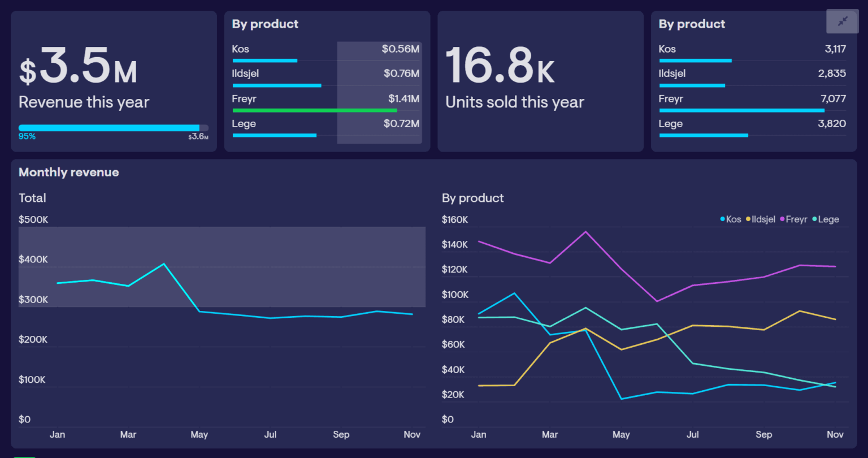
Task: Switch to the Total chart section
Action: pyautogui.click(x=32, y=198)
